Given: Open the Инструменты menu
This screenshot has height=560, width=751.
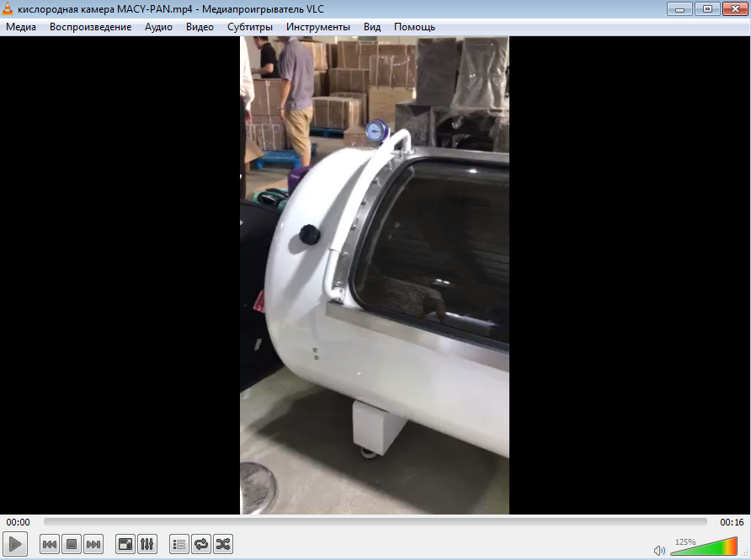Looking at the screenshot, I should pos(317,27).
